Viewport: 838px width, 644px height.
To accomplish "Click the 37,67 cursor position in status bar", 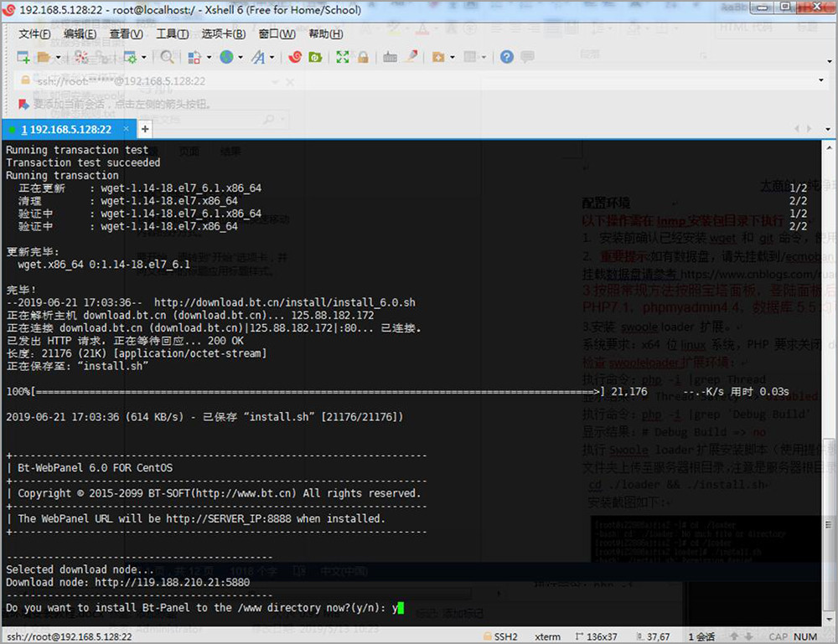I will (x=653, y=636).
